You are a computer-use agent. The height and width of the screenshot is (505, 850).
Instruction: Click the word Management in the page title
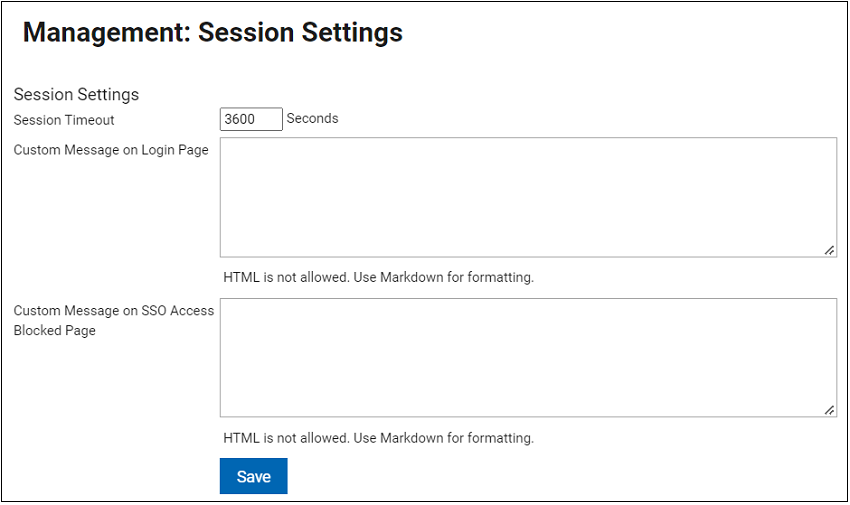(x=104, y=32)
